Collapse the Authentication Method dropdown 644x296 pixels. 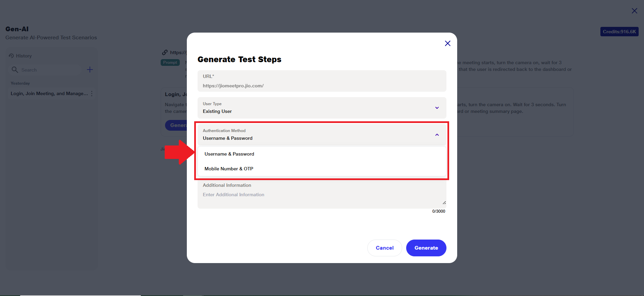click(437, 135)
